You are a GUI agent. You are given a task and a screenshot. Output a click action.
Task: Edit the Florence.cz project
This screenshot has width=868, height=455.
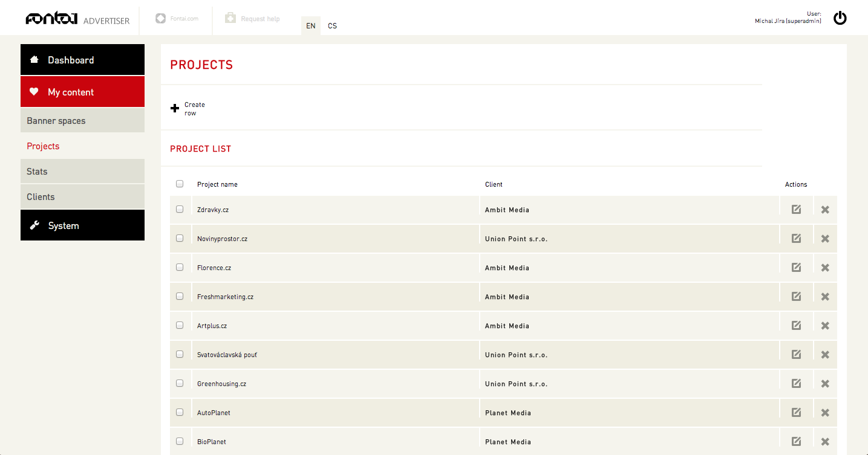click(796, 268)
